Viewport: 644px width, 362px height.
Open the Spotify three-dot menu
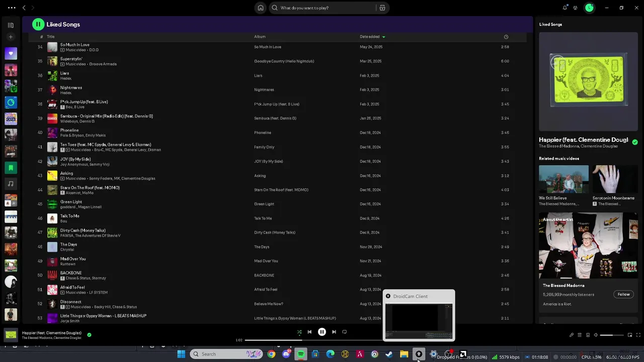pyautogui.click(x=12, y=8)
